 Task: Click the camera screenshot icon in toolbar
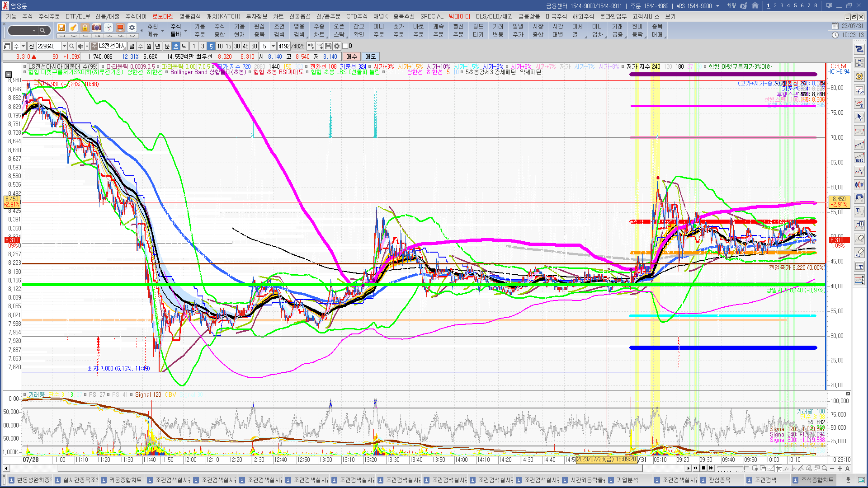click(97, 28)
